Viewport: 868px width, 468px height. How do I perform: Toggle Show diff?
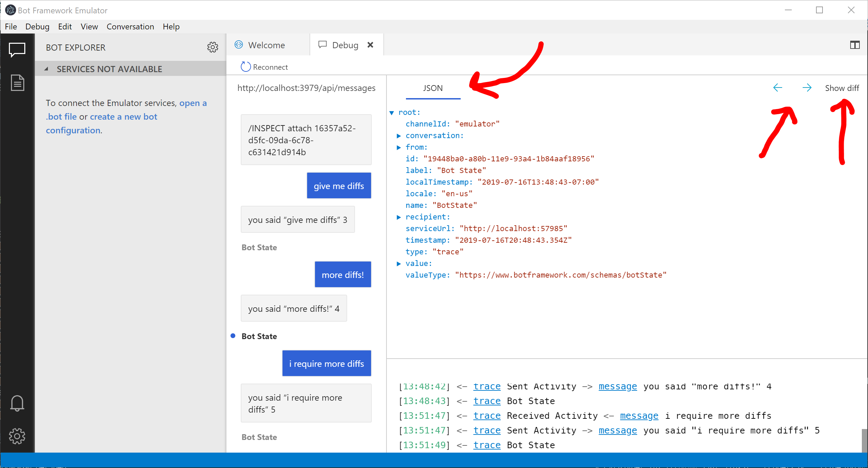(x=842, y=88)
